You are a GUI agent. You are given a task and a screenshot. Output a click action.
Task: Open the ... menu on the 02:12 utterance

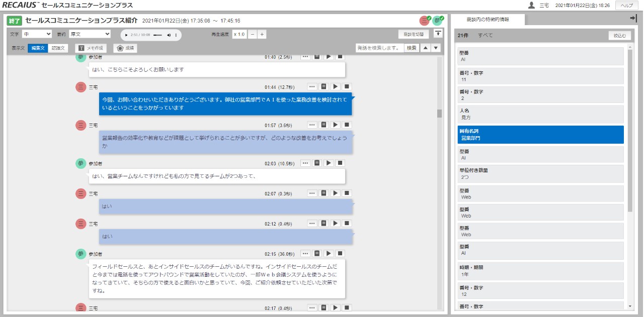(x=312, y=224)
